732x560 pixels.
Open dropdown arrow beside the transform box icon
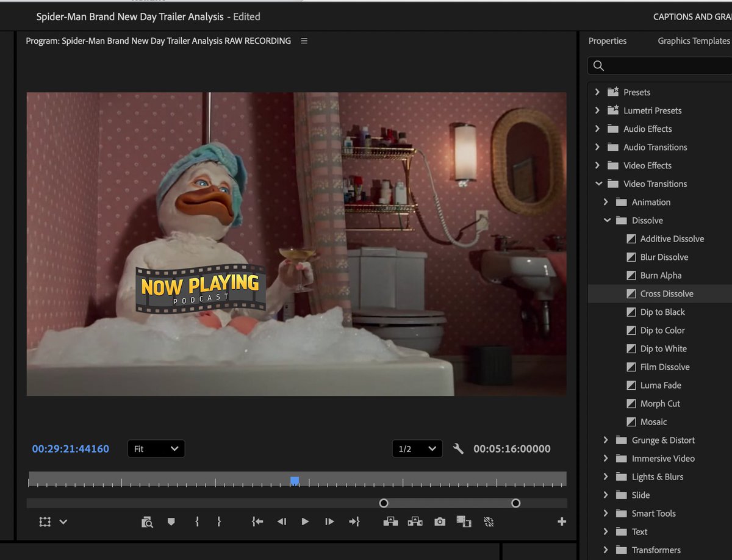63,522
